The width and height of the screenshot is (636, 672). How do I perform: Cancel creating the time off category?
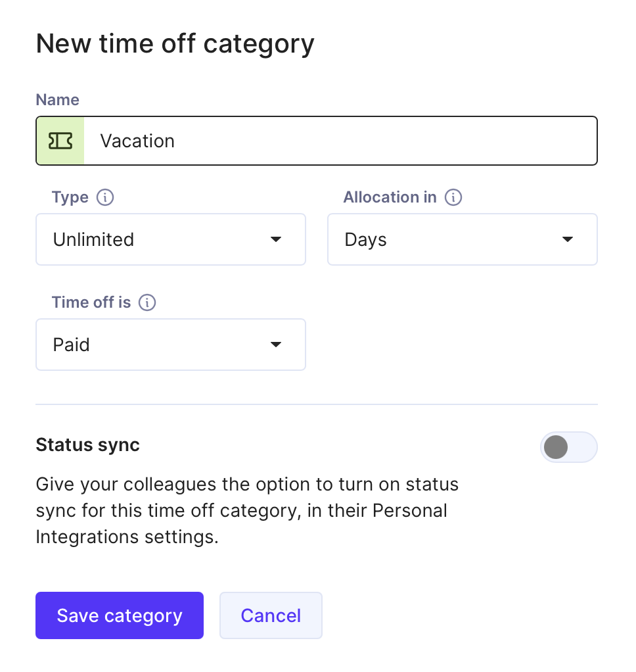[x=271, y=615]
